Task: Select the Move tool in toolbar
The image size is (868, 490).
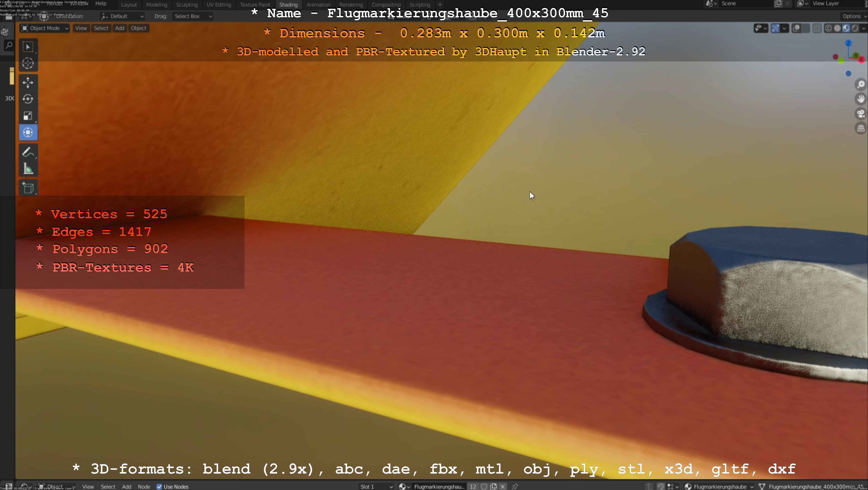Action: pyautogui.click(x=28, y=82)
